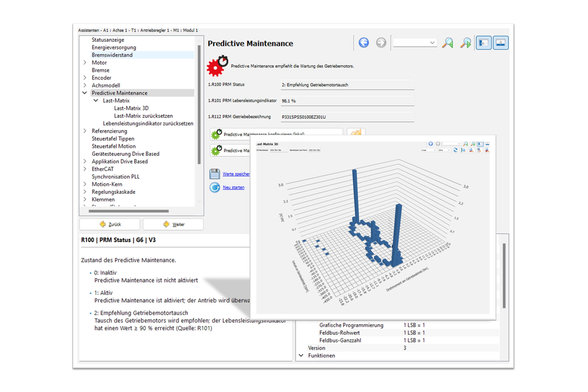The image size is (588, 392).
Task: Click the second Predictive Maintenance green gear button
Action: coord(230,150)
